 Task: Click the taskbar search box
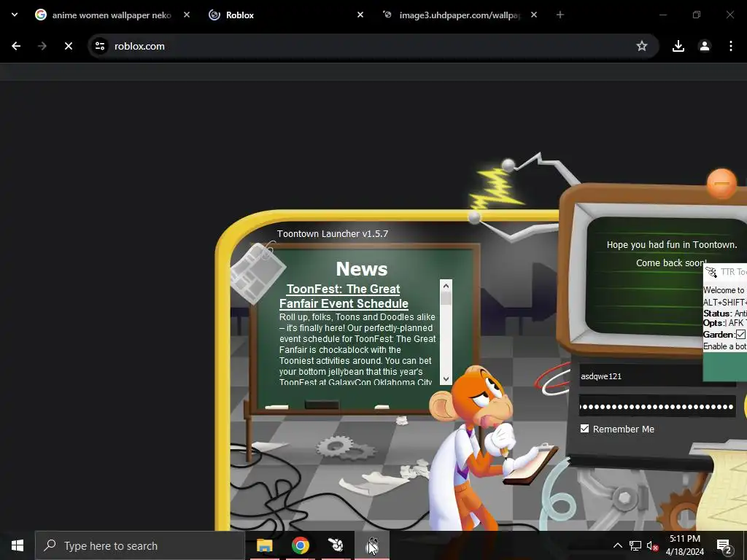click(139, 545)
